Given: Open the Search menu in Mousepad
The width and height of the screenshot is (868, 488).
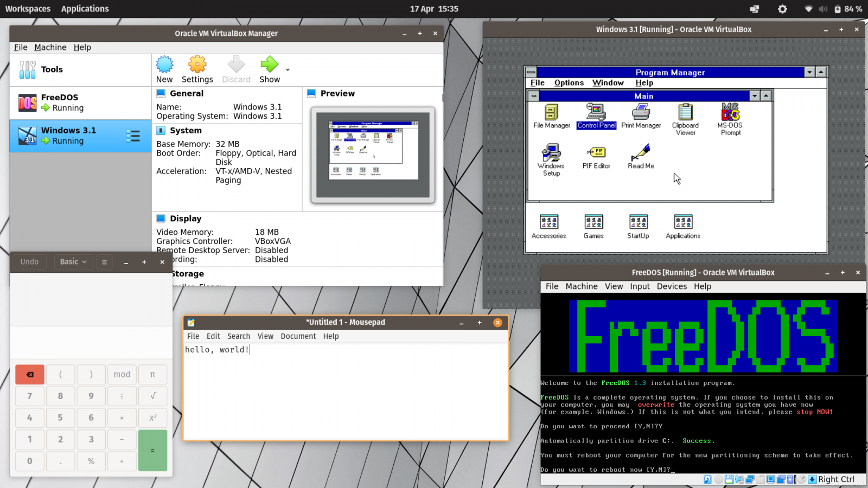Looking at the screenshot, I should point(238,336).
